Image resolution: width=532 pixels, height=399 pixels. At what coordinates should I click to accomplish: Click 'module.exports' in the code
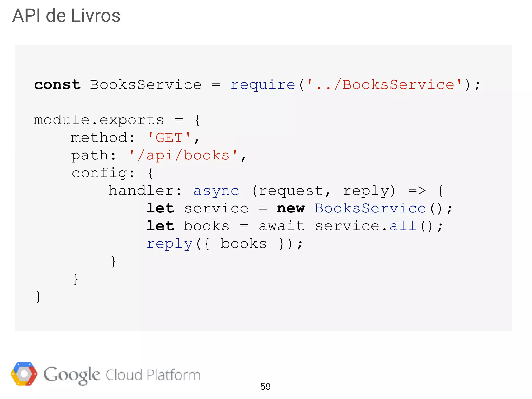(99, 121)
